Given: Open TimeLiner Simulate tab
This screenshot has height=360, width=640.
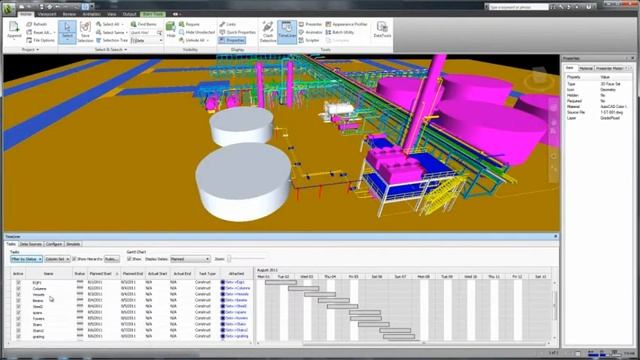Looking at the screenshot, I should 73,244.
